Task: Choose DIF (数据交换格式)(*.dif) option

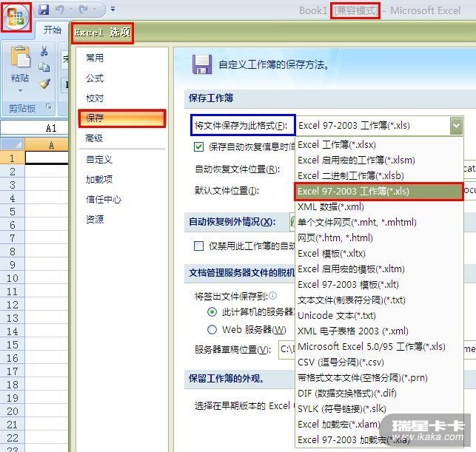Action: [x=379, y=394]
